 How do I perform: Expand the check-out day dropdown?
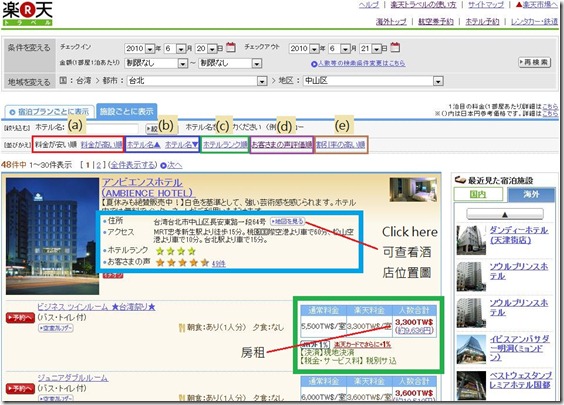click(377, 49)
